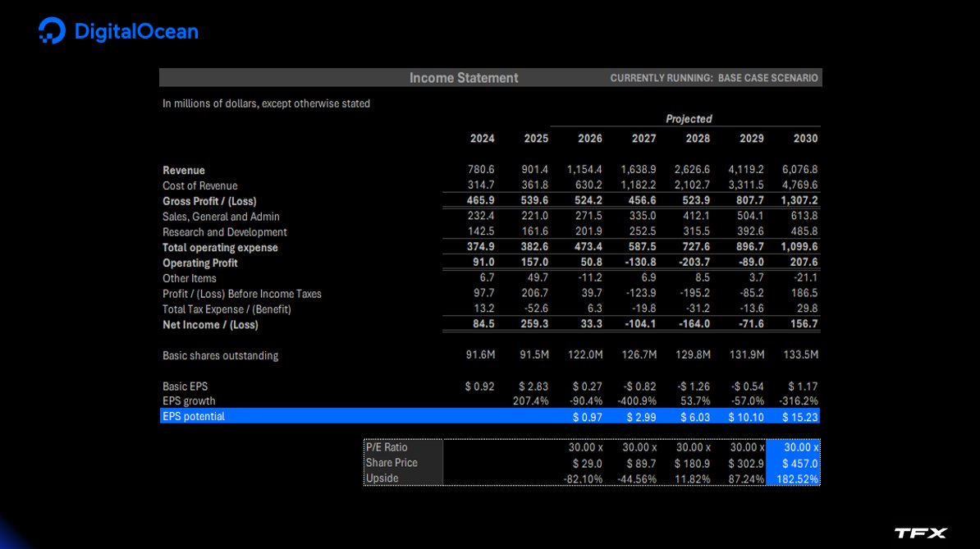Click the highlighted EPS potential label

[193, 417]
